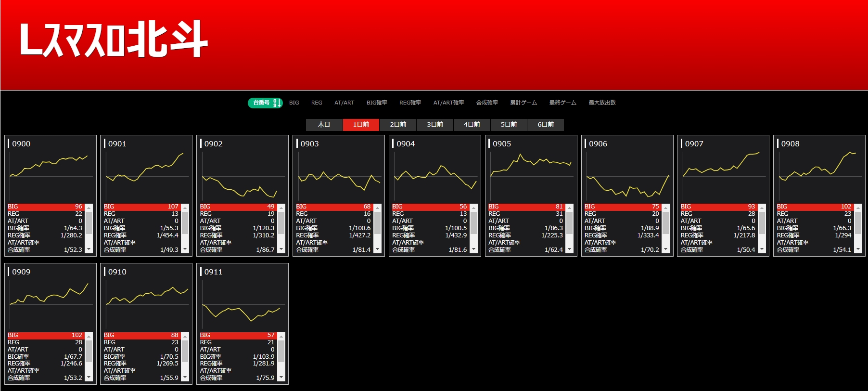This screenshot has height=391, width=868.
Task: Click scrollbar thumb in machine 0903 data
Action: click(378, 222)
